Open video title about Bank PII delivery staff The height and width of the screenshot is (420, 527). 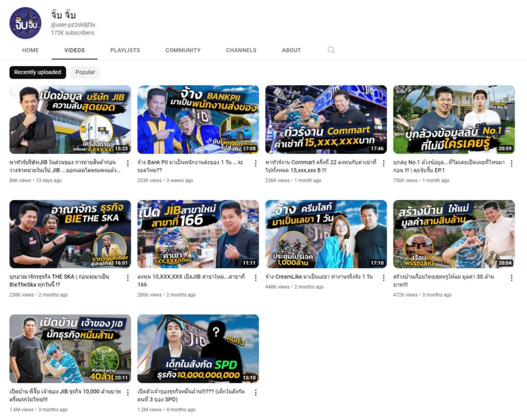[190, 166]
